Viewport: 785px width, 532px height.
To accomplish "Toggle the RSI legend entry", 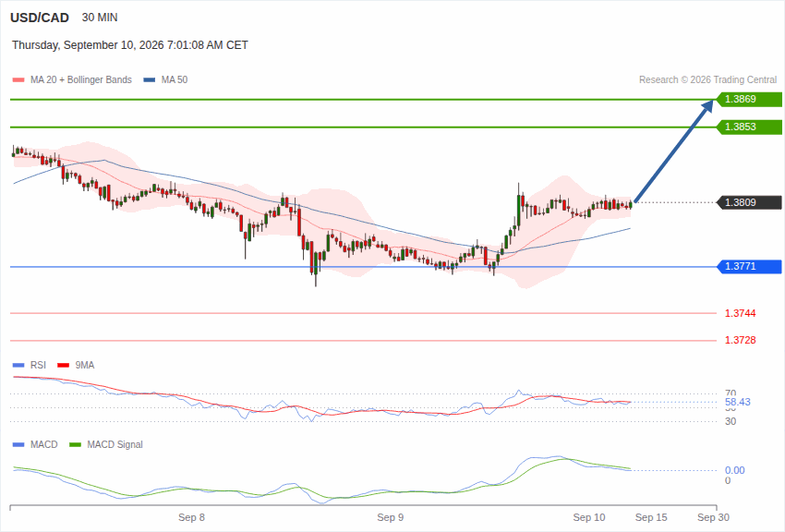I will (x=29, y=366).
